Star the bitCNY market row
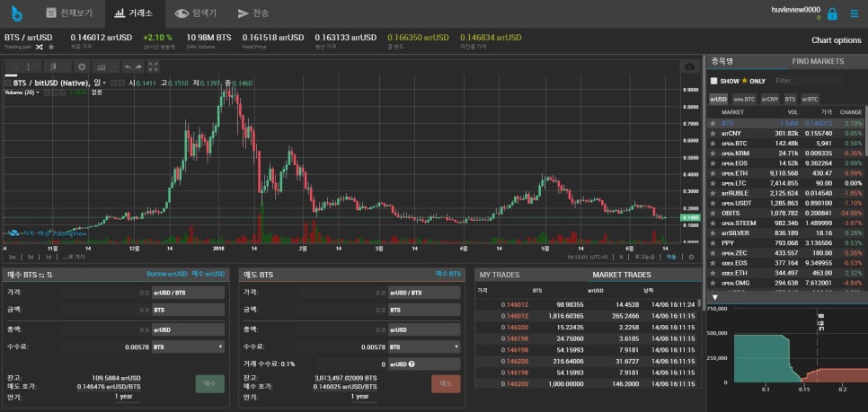 tap(713, 133)
